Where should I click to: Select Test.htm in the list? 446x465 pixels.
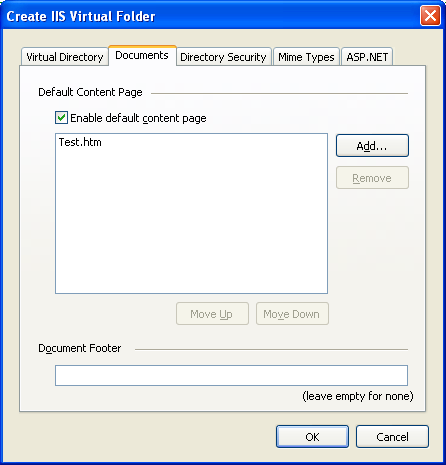80,142
